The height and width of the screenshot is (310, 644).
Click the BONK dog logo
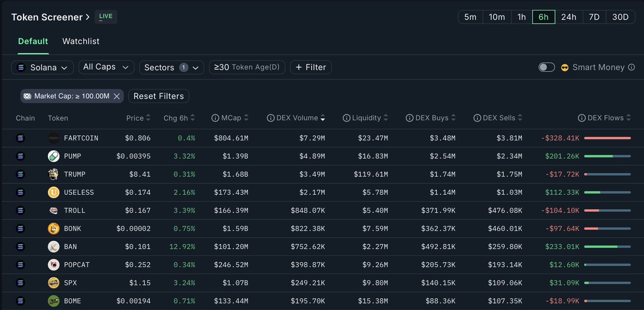point(53,228)
